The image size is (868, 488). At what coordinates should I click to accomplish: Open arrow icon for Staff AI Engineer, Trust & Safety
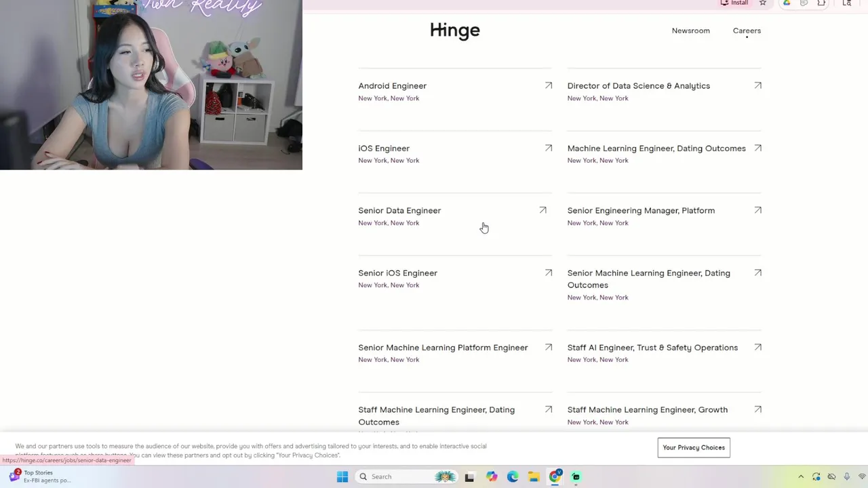click(757, 347)
